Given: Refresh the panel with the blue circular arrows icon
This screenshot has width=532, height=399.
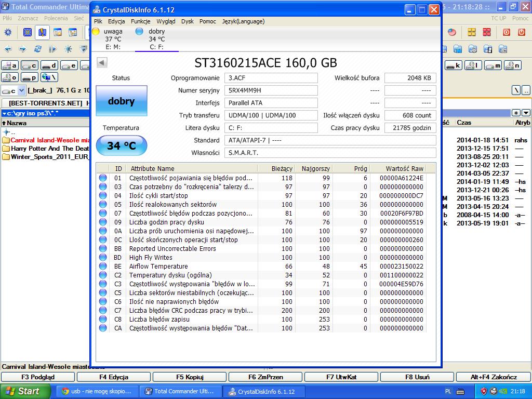Looking at the screenshot, I should [x=37, y=49].
